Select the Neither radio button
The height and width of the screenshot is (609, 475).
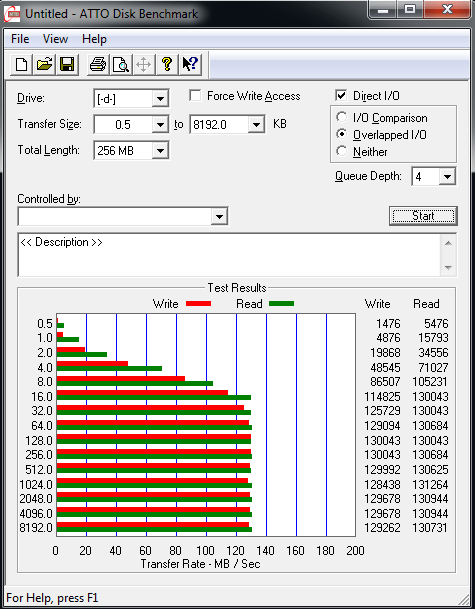pyautogui.click(x=341, y=151)
